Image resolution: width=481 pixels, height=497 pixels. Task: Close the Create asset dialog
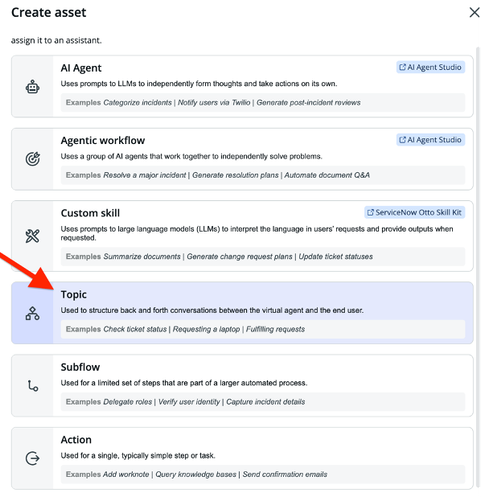coord(474,13)
